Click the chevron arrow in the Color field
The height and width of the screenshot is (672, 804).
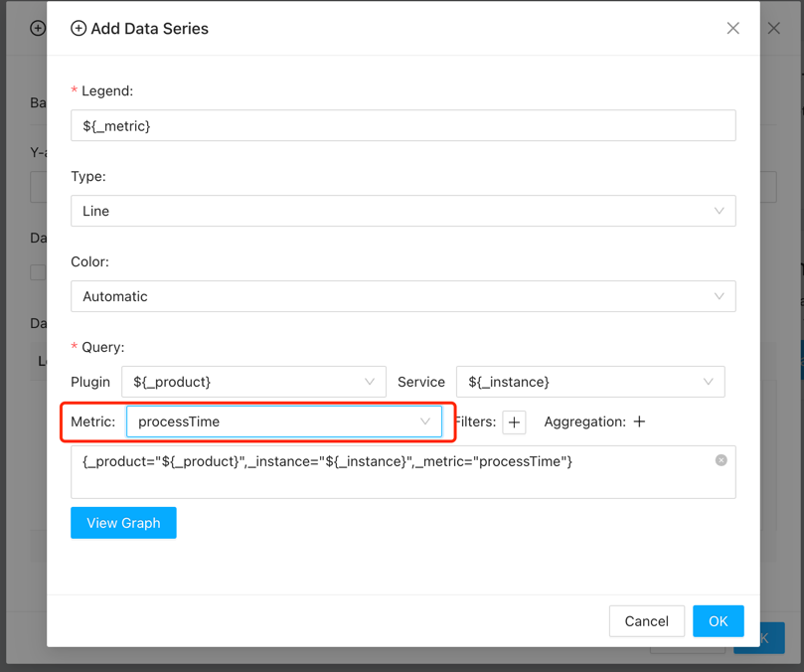pyautogui.click(x=719, y=296)
